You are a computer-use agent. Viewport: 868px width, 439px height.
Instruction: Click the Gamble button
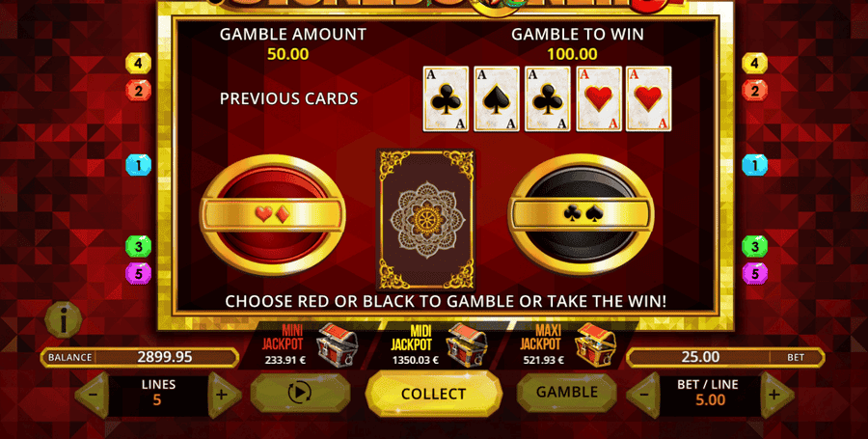567,393
